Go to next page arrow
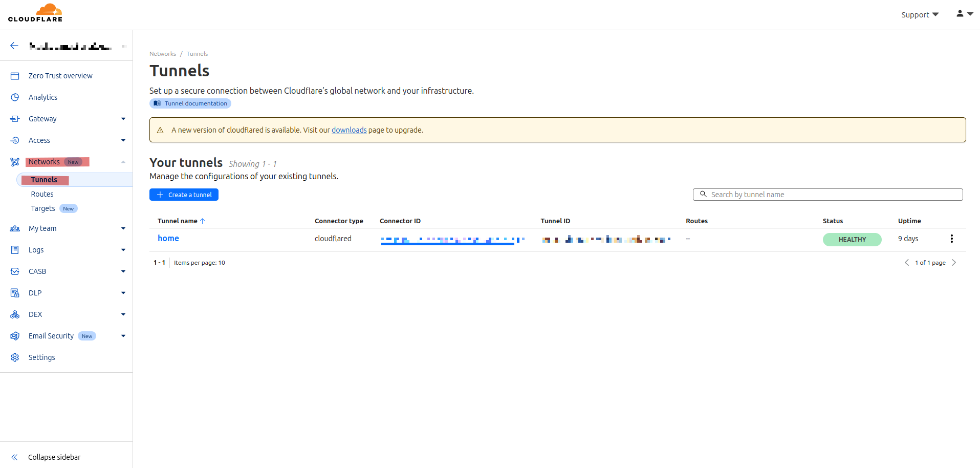The width and height of the screenshot is (980, 468). click(954, 263)
